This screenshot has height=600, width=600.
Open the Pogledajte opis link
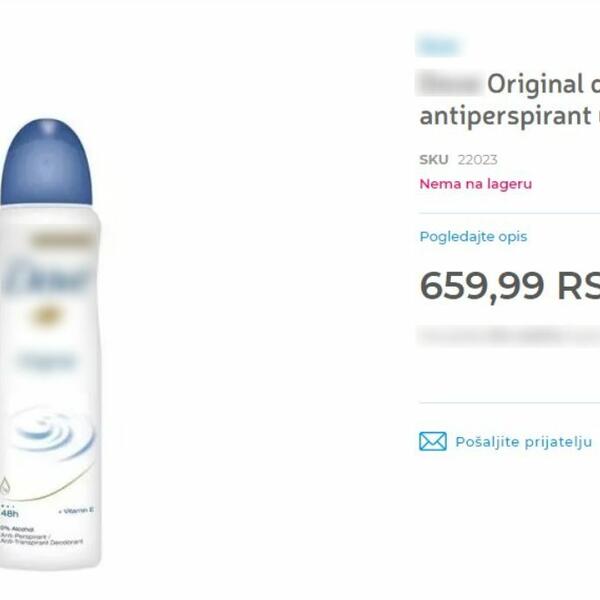click(x=473, y=237)
